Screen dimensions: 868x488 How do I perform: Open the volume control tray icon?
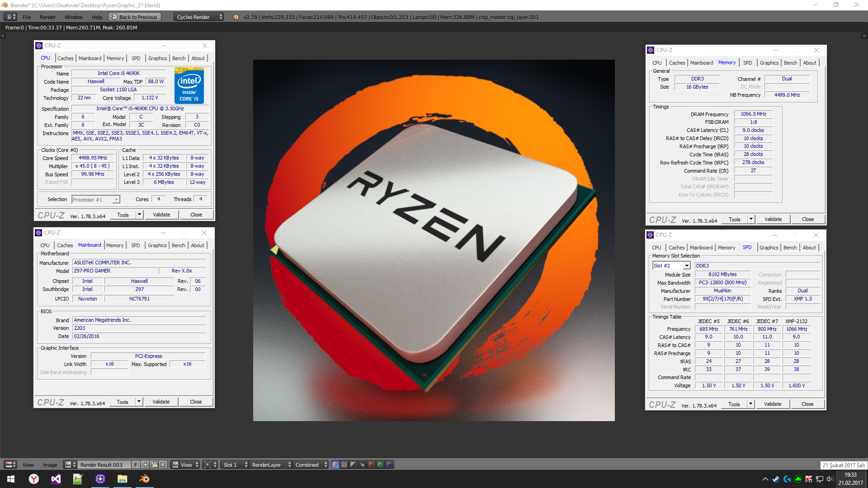pos(830,479)
